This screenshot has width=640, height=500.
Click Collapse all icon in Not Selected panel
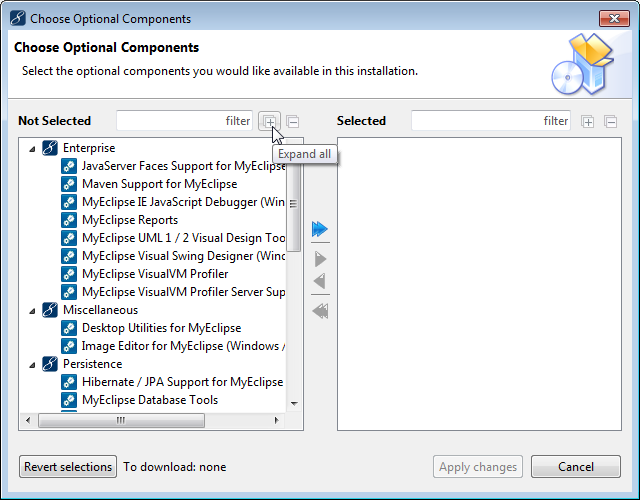click(292, 121)
